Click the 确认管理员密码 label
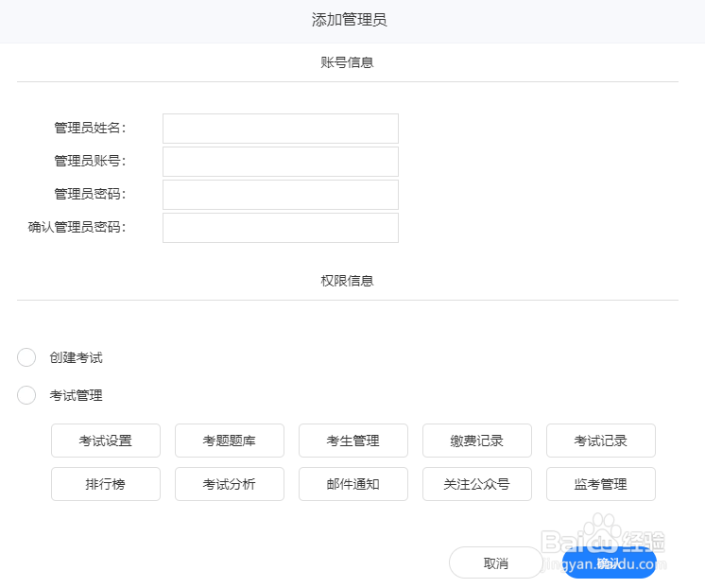Image resolution: width=705 pixels, height=588 pixels. [77, 227]
